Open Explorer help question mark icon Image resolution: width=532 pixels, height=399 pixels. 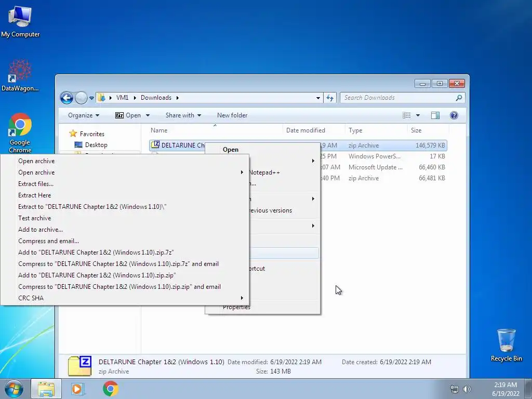tap(454, 115)
